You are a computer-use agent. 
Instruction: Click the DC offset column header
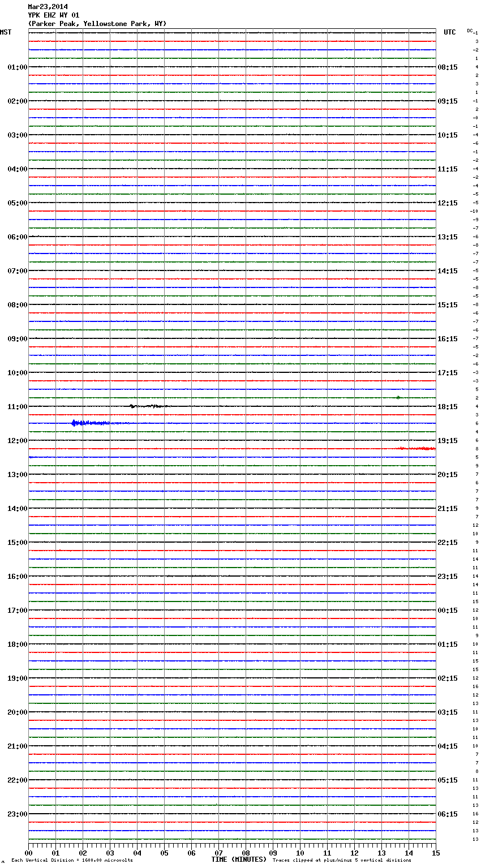coord(470,31)
